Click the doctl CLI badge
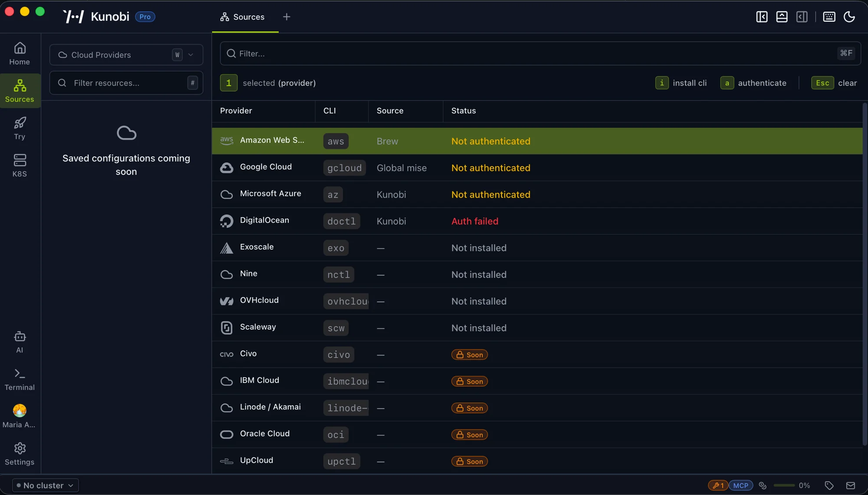Viewport: 868px width, 495px height. tap(342, 221)
